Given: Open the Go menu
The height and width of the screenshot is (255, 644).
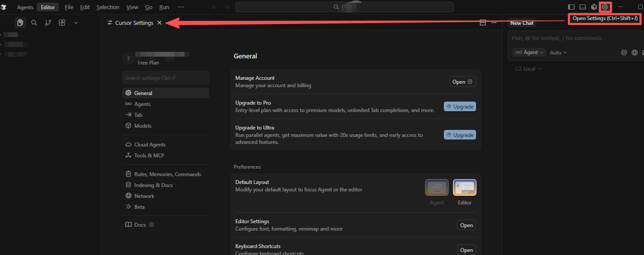Looking at the screenshot, I should tap(149, 7).
